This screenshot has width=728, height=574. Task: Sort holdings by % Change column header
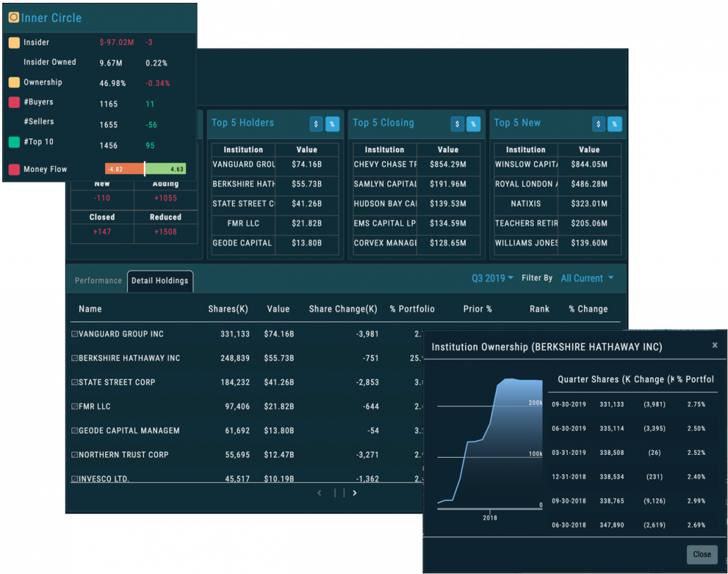[588, 309]
